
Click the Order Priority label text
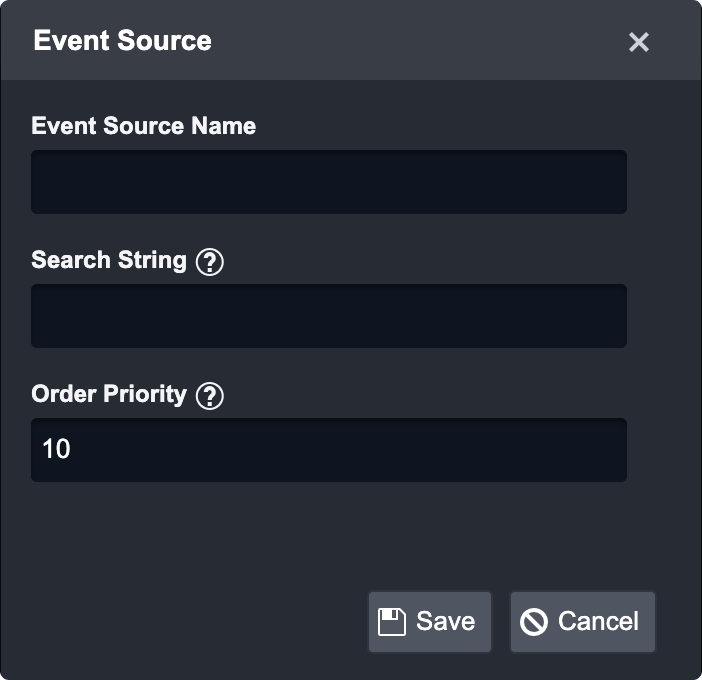[109, 394]
